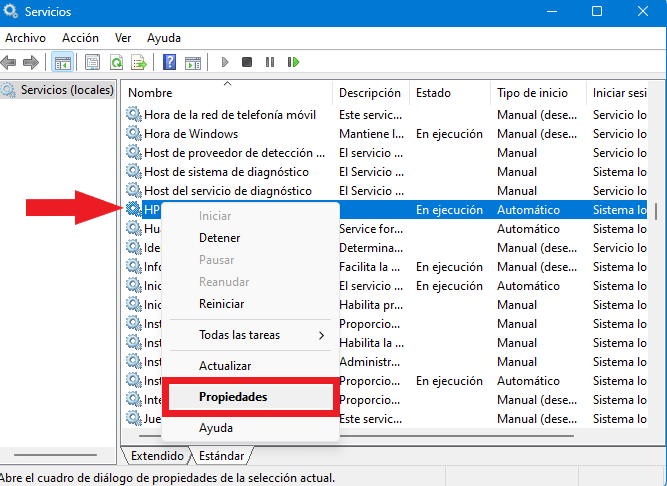Click the Forward arrow toolbar icon
667x486 pixels.
[31, 63]
